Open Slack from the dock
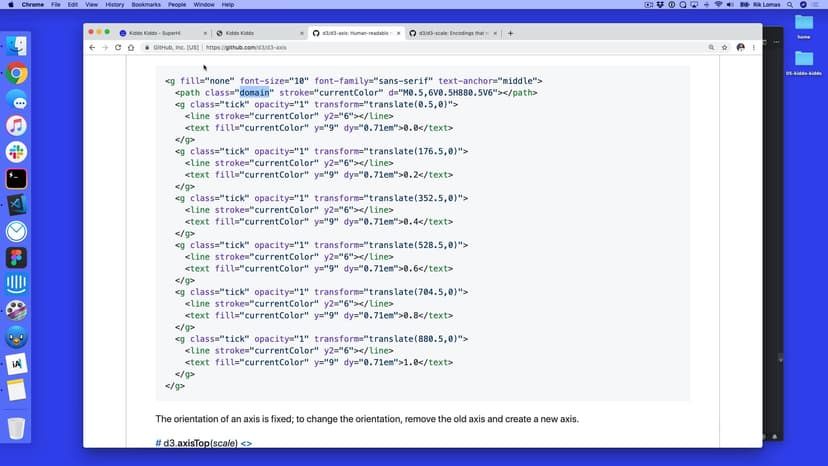Image resolution: width=828 pixels, height=466 pixels. 16,152
